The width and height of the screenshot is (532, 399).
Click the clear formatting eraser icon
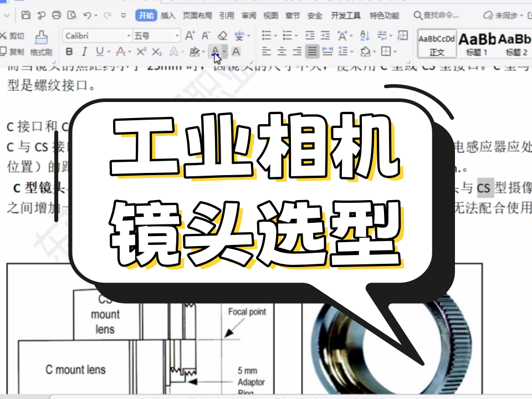click(222, 36)
